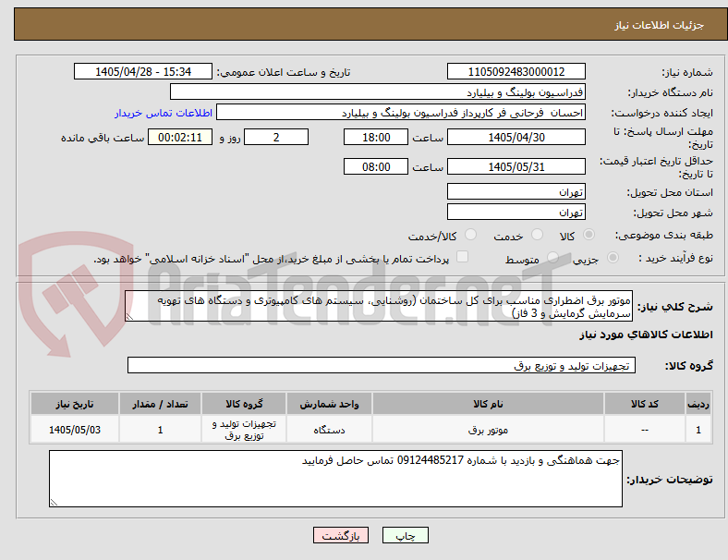
Task: Click the بازگشت back button
Action: pos(341,535)
